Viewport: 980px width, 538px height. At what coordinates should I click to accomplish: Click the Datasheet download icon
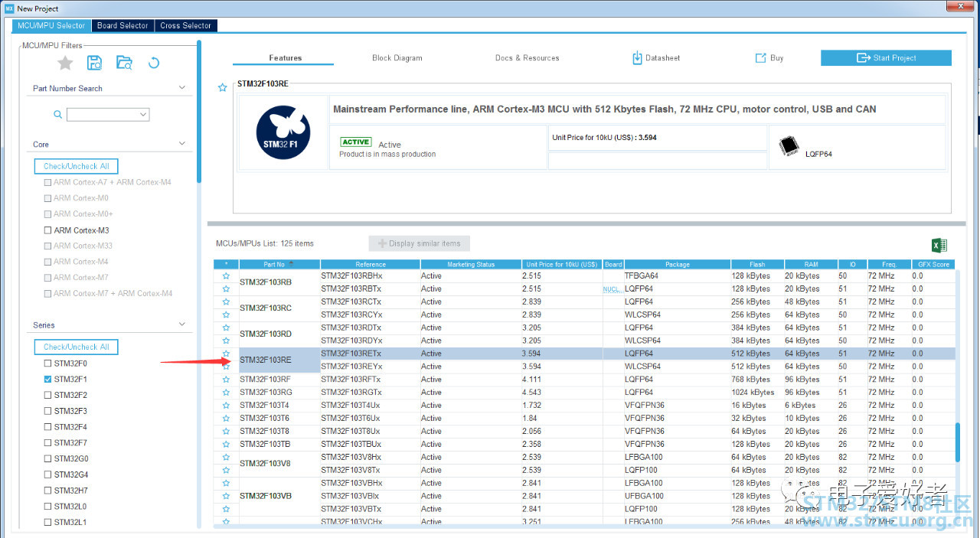[x=637, y=58]
